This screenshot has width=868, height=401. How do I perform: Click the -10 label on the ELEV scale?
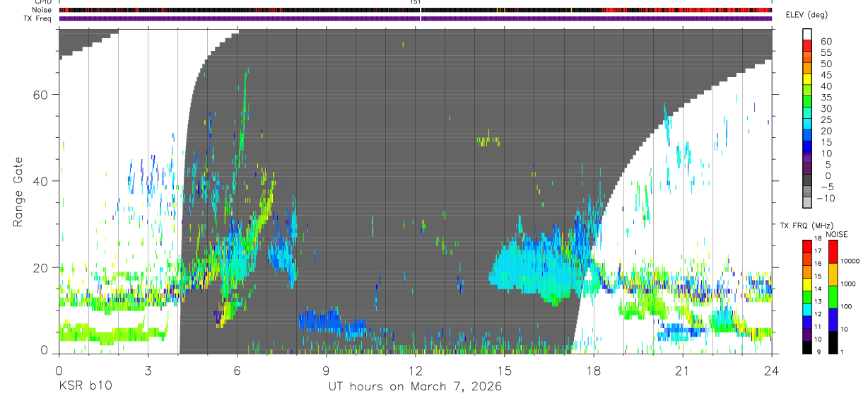[824, 199]
